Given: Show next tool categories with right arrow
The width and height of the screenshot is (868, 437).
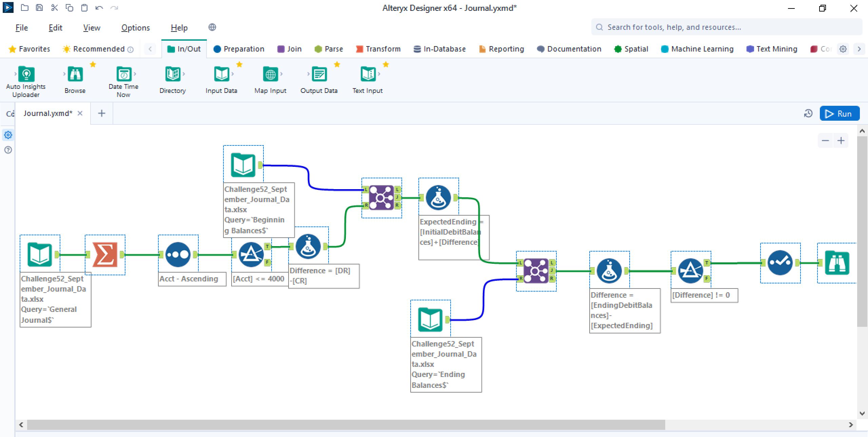Looking at the screenshot, I should point(859,49).
